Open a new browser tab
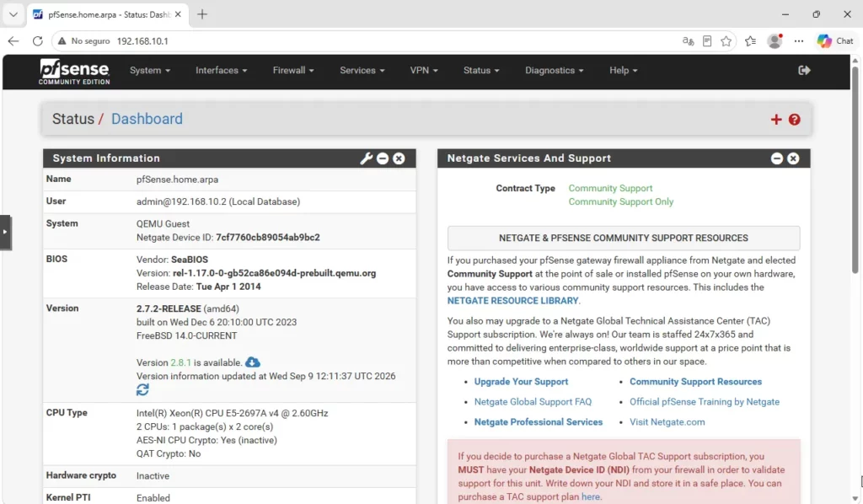This screenshot has width=863, height=504. coord(202,14)
